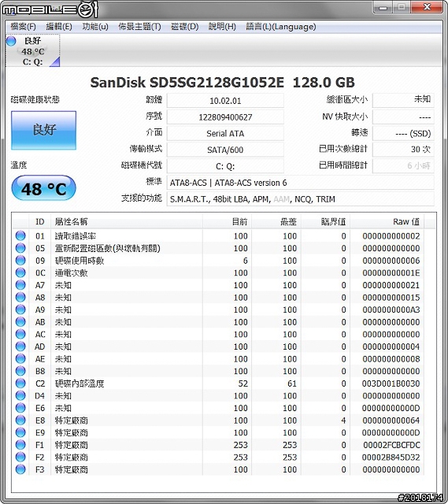This screenshot has height=504, width=448.
Task: Click the 最差 column header
Action: click(276, 221)
